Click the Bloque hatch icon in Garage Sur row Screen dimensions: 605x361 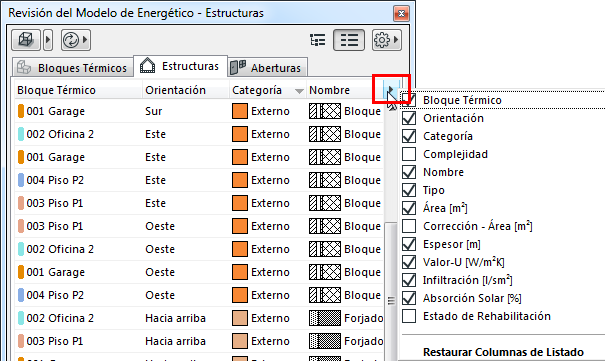325,111
